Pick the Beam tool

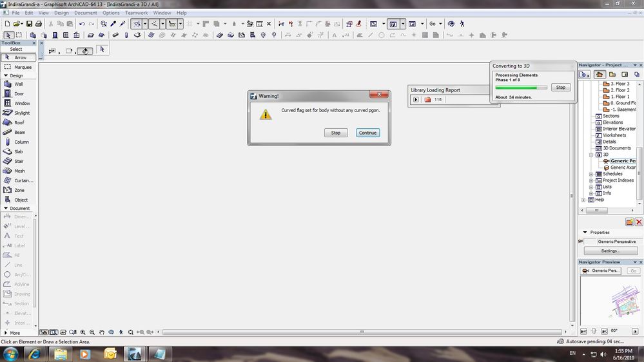click(x=19, y=132)
